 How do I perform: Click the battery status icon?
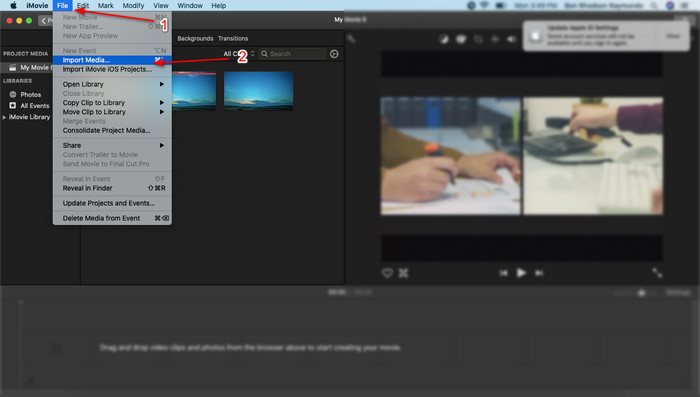(x=500, y=5)
